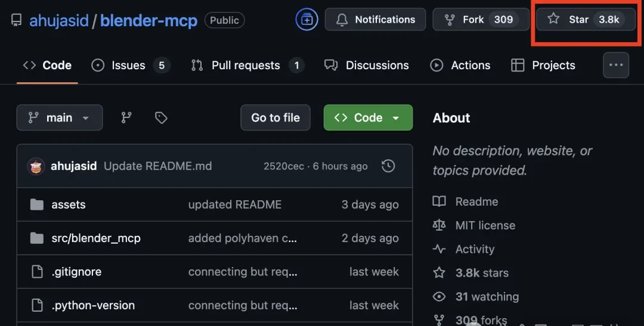Click the .python-version file icon

tap(37, 306)
